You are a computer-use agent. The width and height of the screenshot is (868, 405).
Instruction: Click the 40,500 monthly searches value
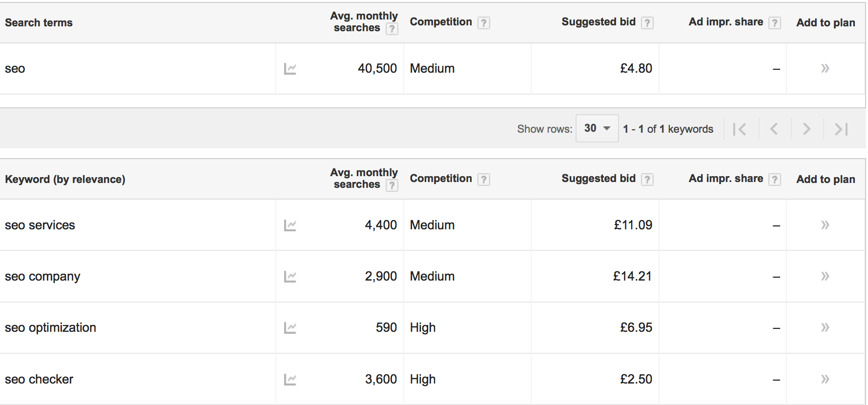(x=377, y=68)
